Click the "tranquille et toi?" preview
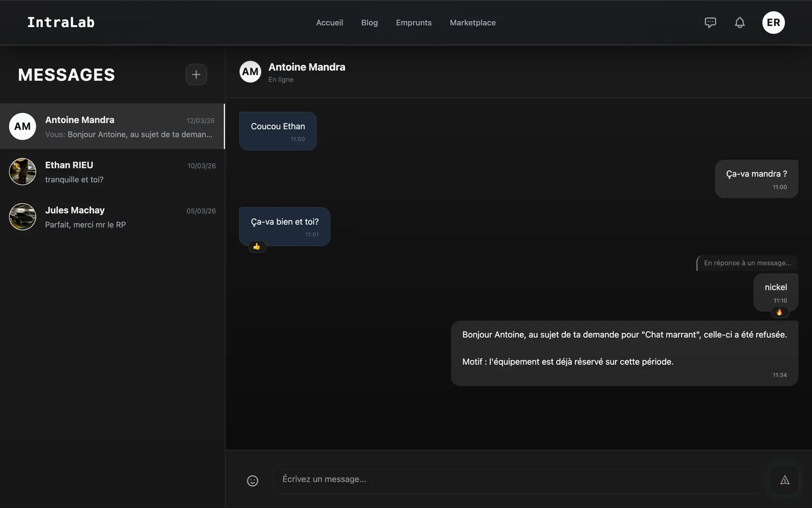Screen dimensions: 812x508 pos(74,180)
